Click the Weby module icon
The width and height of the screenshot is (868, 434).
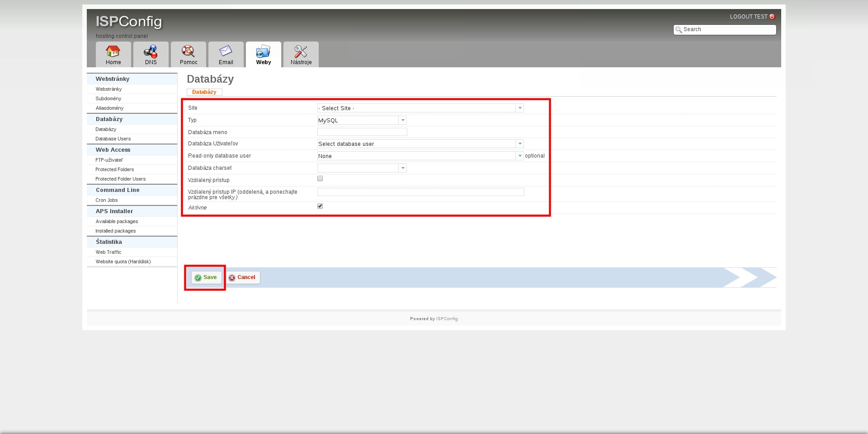tap(263, 51)
